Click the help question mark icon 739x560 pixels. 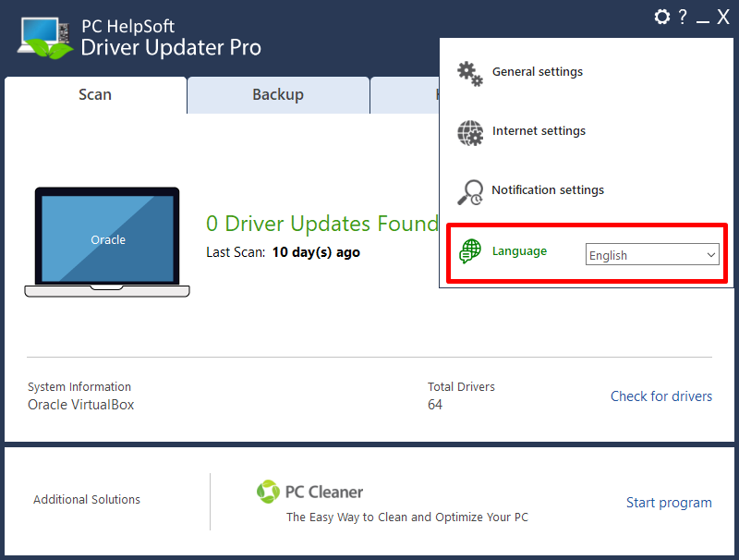pos(683,17)
